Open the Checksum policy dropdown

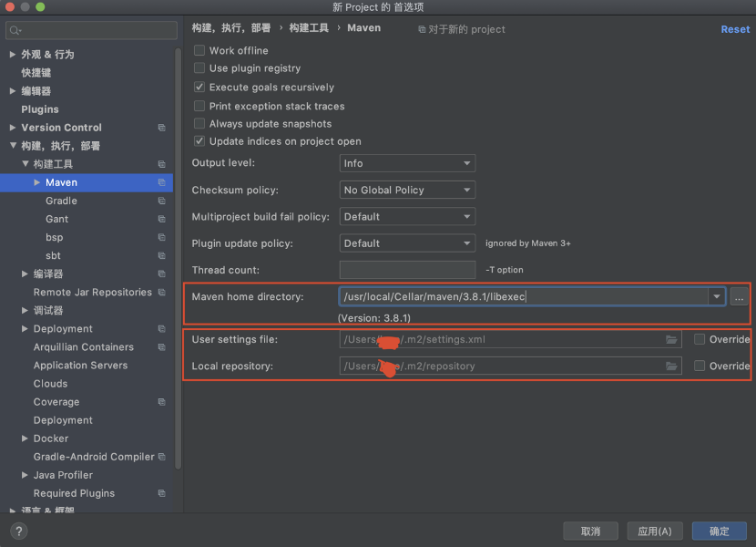pos(407,190)
